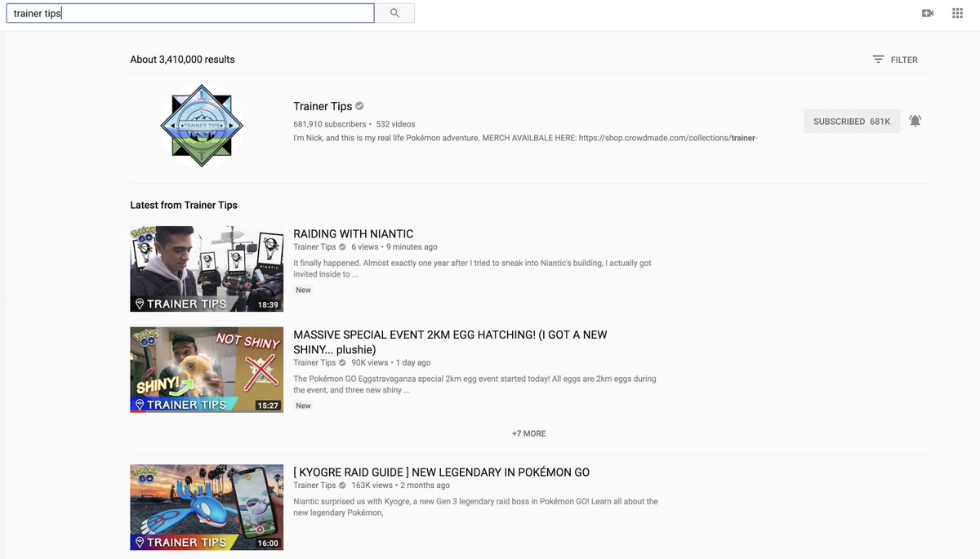Click the 16:00 duration badge
980x559 pixels.
268,543
